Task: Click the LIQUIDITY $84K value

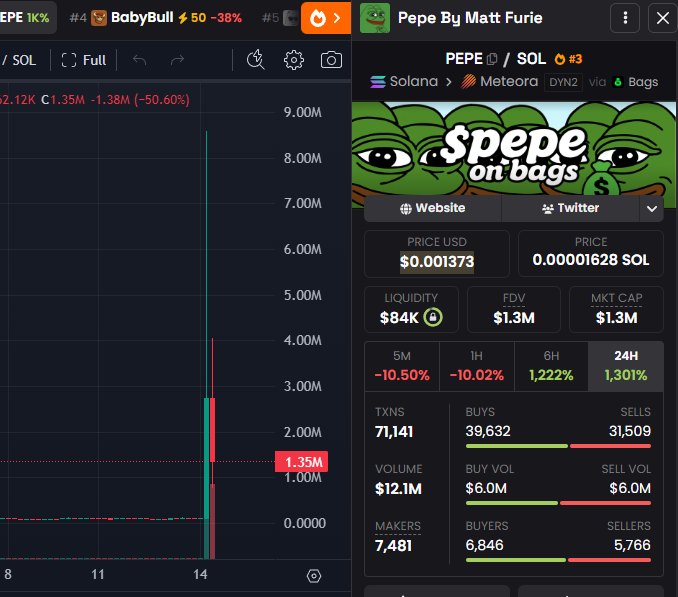Action: tap(399, 318)
